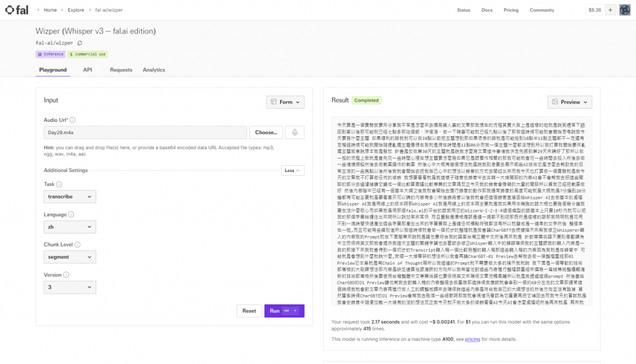
Task: Click the plus add-credits button
Action: (x=611, y=10)
